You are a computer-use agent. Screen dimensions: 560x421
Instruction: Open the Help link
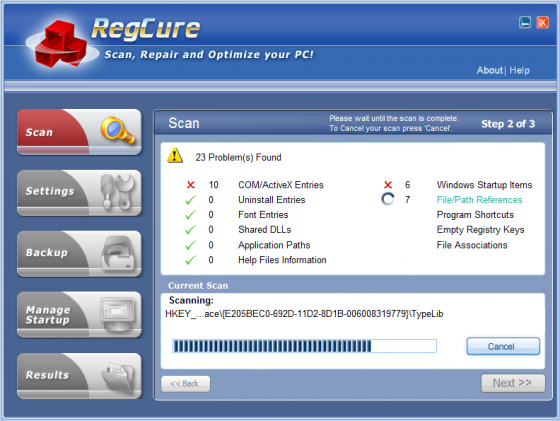coord(519,70)
